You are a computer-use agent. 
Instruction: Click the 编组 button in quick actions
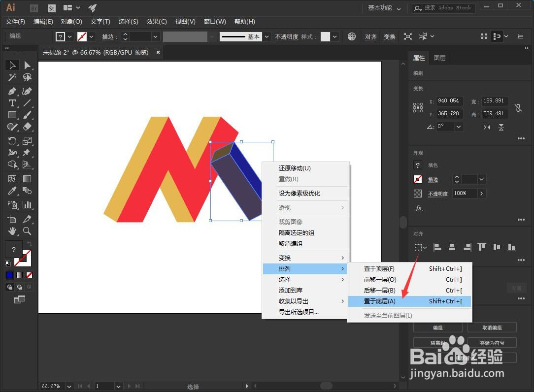coord(437,327)
